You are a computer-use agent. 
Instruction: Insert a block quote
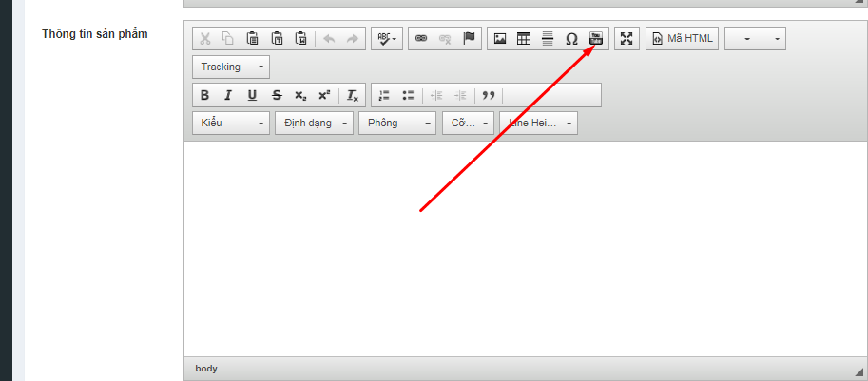pyautogui.click(x=489, y=95)
